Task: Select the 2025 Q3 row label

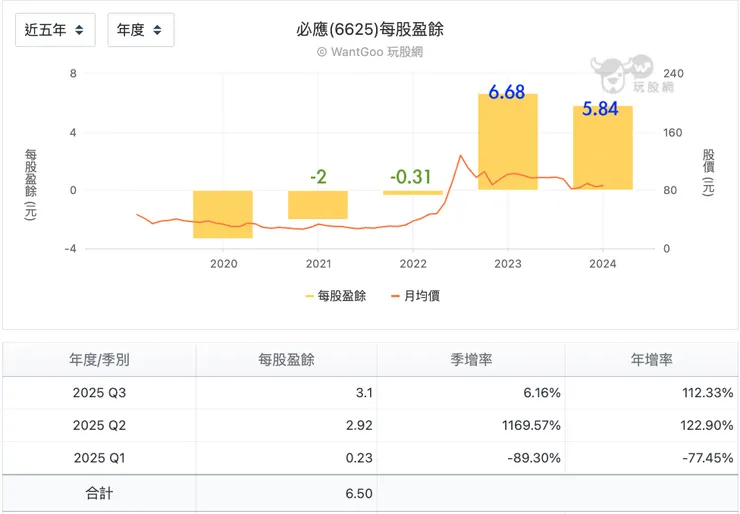Action: [99, 393]
